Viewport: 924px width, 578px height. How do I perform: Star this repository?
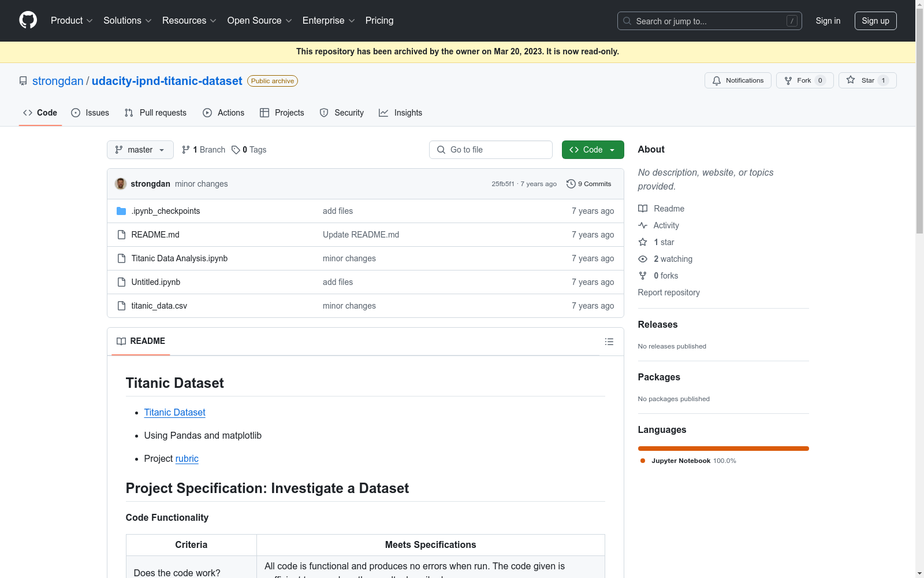click(x=867, y=80)
